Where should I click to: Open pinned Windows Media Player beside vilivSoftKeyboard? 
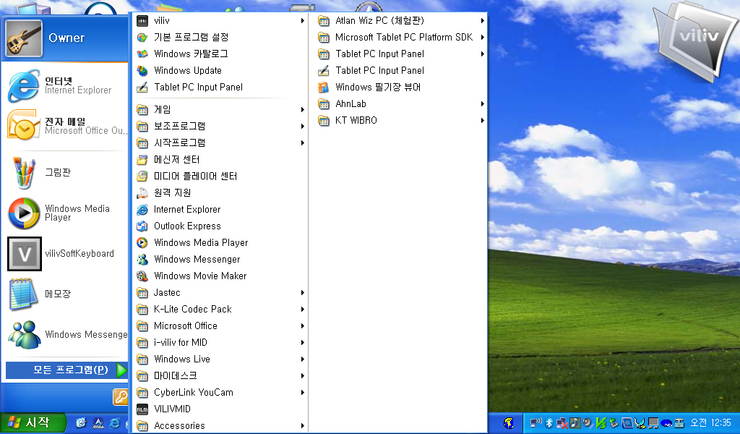(x=24, y=213)
